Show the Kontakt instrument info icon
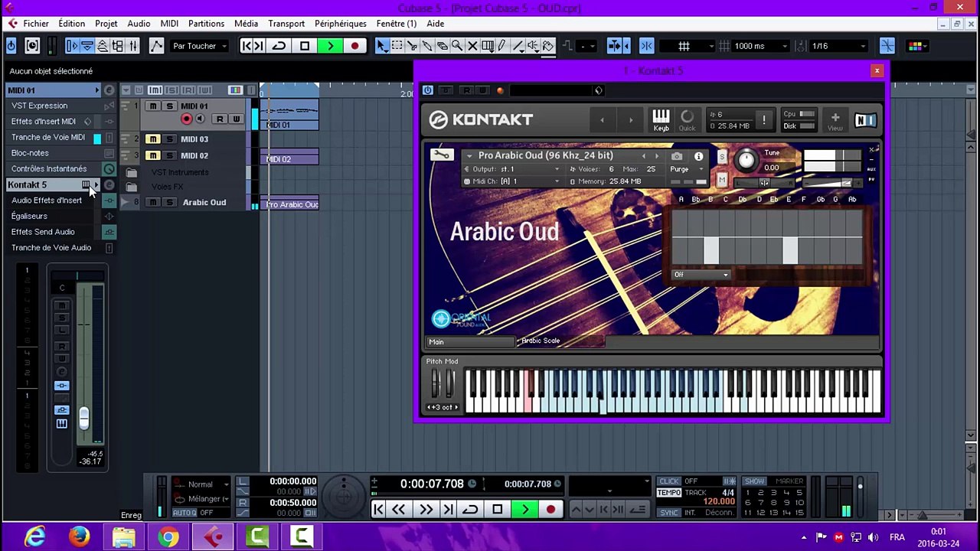The width and height of the screenshot is (980, 551). (x=698, y=156)
